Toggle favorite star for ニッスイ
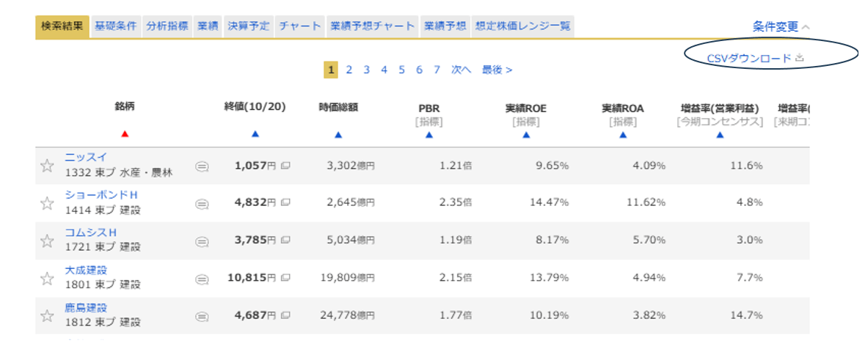868x346 pixels. coord(47,166)
